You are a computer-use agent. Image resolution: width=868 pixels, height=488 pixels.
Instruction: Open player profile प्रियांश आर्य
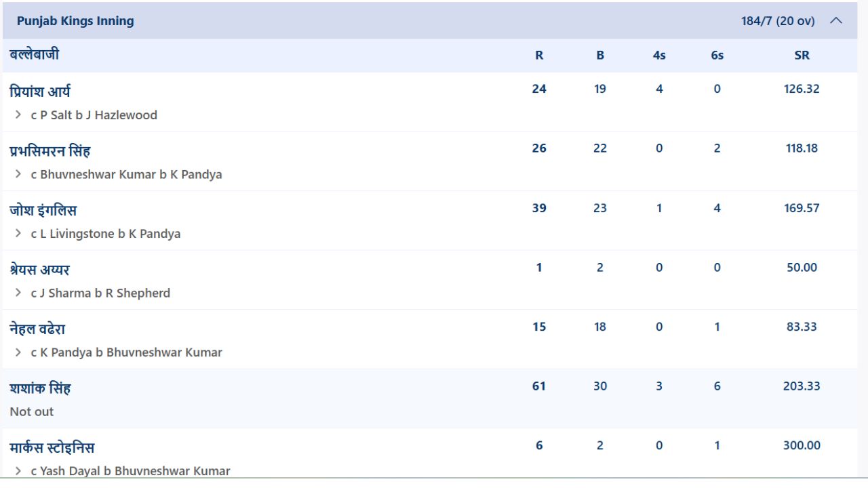[40, 91]
